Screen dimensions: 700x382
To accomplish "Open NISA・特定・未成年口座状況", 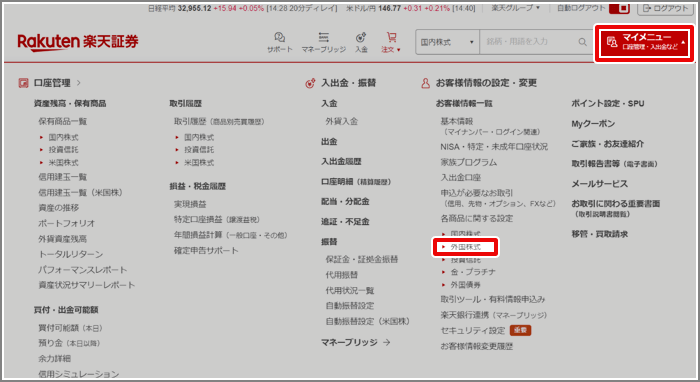I will point(494,147).
